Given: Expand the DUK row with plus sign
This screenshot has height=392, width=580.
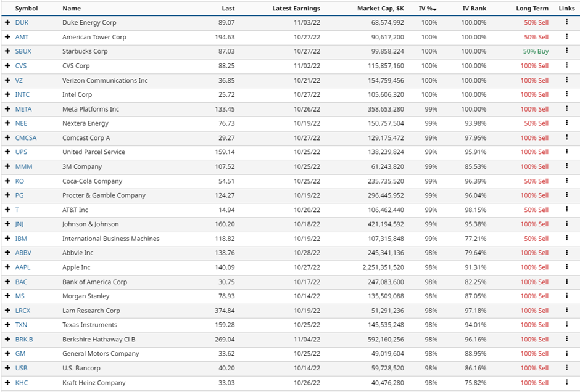Looking at the screenshot, I should 7,22.
